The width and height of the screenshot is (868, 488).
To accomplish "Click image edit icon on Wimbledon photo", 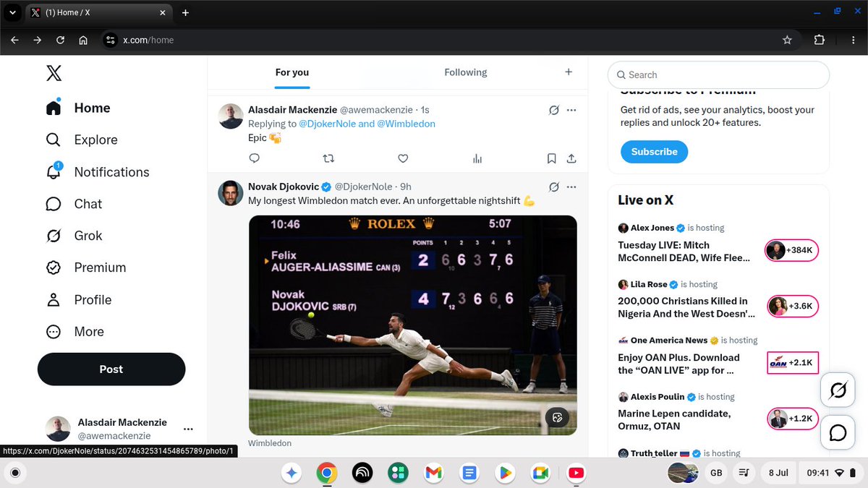I will [x=557, y=417].
